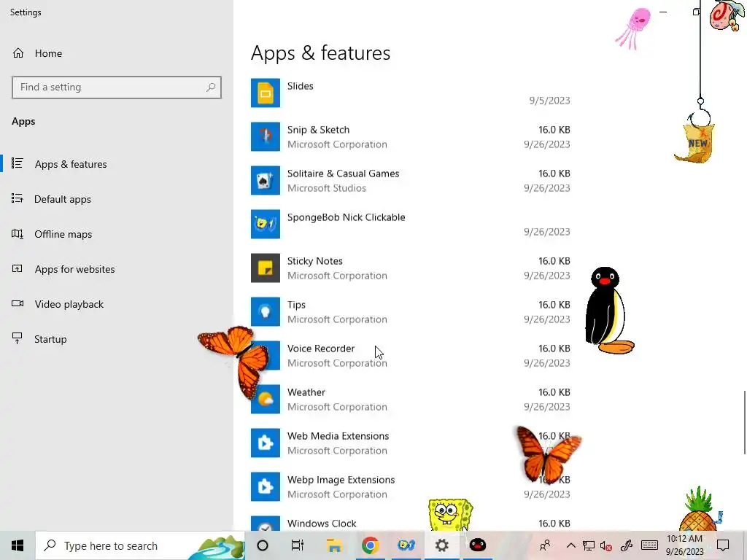Select SpongeBob Nick Clickable entry
This screenshot has height=560, width=747.
411,224
